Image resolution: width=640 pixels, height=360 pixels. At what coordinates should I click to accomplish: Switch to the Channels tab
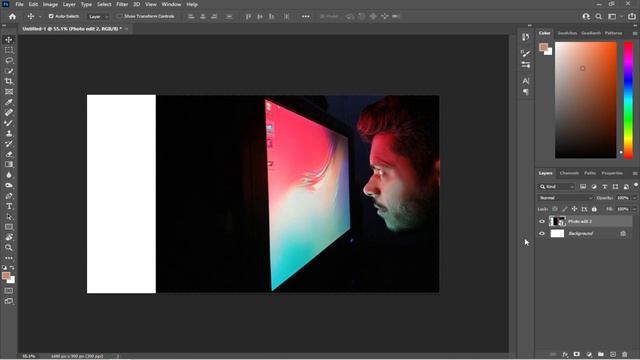point(569,173)
